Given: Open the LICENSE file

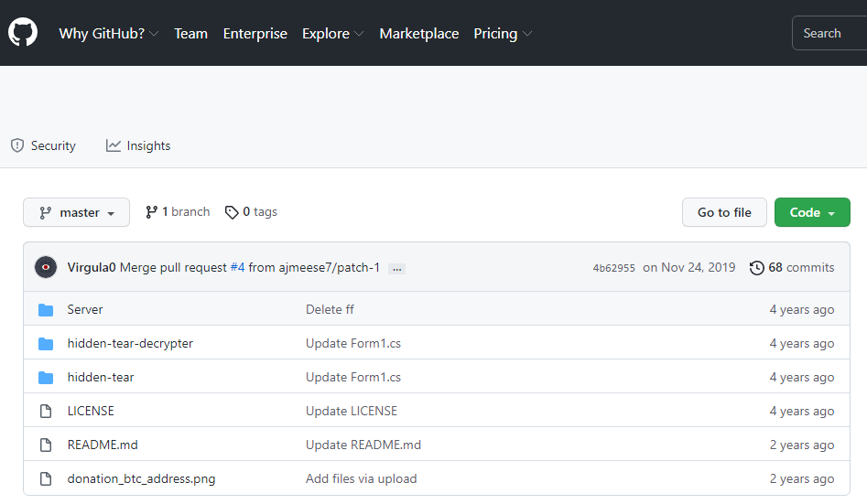Looking at the screenshot, I should pos(91,411).
